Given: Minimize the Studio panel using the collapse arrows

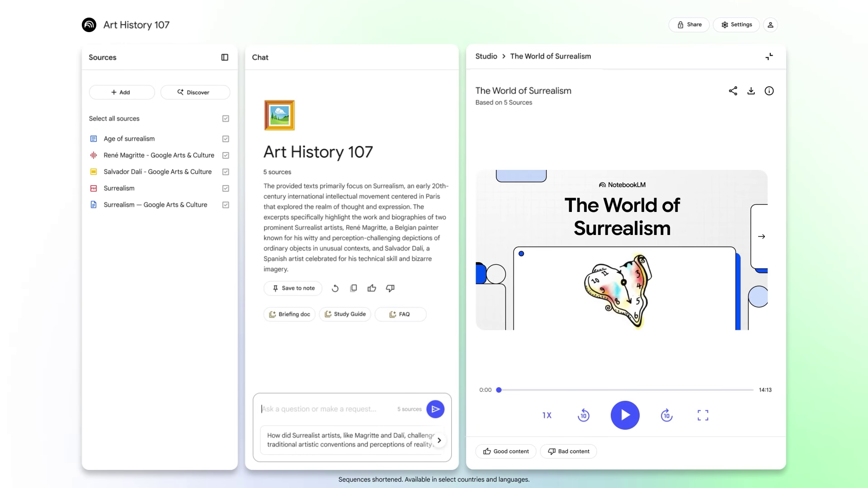Looking at the screenshot, I should coord(769,56).
